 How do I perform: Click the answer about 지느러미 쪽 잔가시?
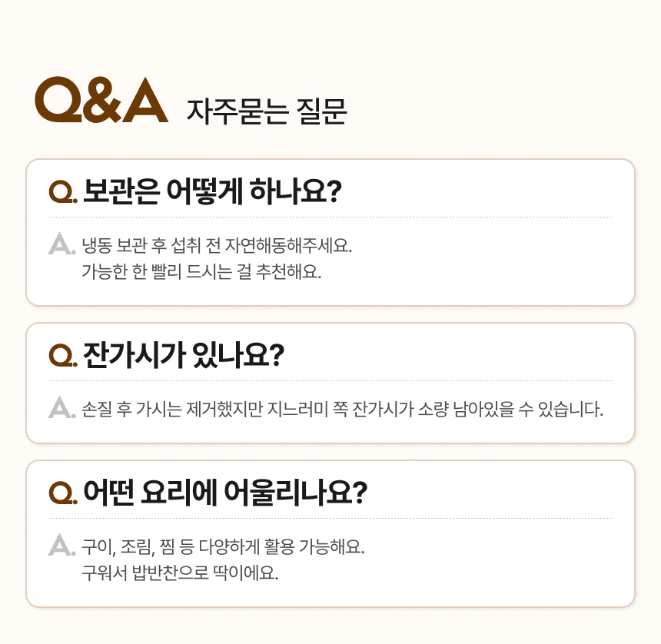[x=342, y=408]
